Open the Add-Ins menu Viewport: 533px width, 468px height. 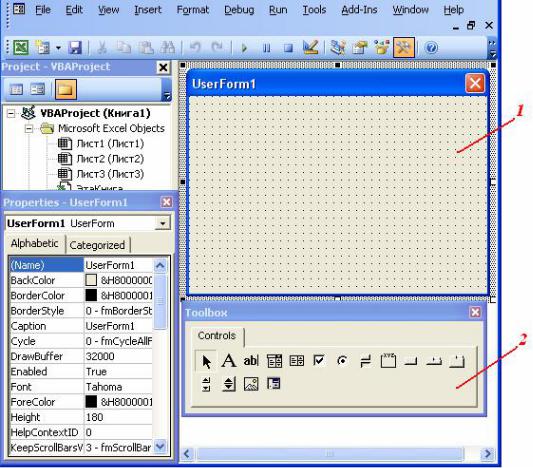point(359,10)
